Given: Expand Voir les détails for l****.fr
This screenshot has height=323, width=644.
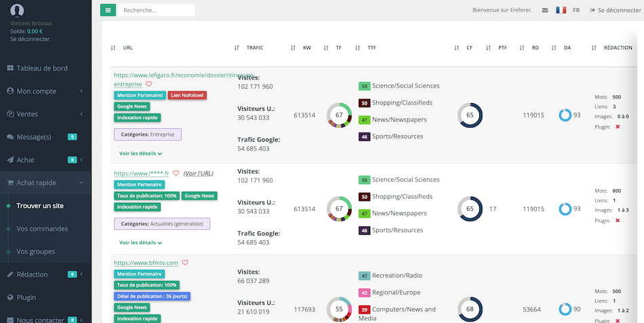Looking at the screenshot, I should coord(140,242).
